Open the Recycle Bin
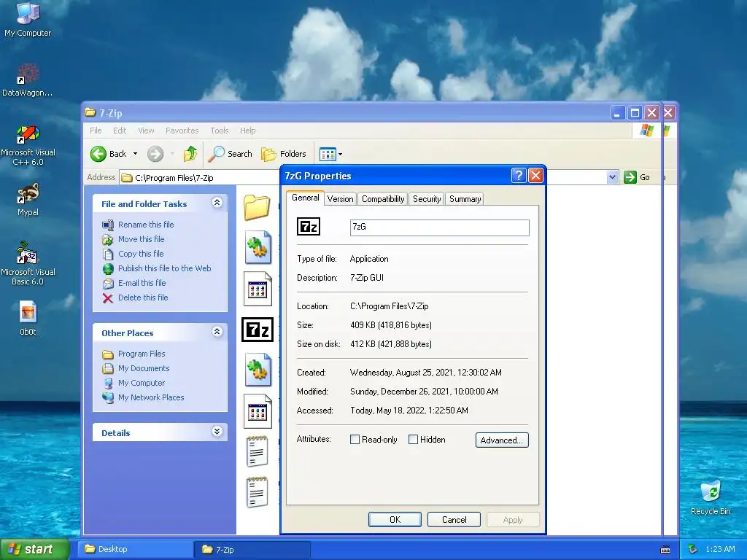 pyautogui.click(x=711, y=497)
